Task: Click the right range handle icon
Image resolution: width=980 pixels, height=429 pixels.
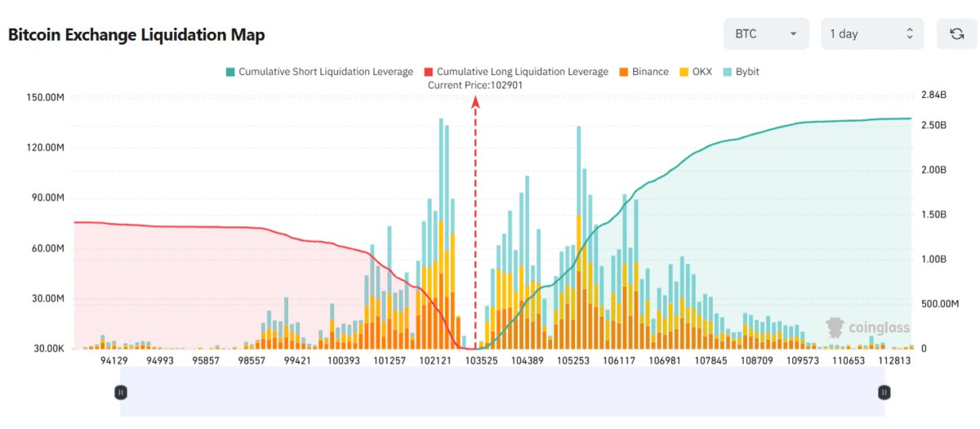Action: point(884,392)
